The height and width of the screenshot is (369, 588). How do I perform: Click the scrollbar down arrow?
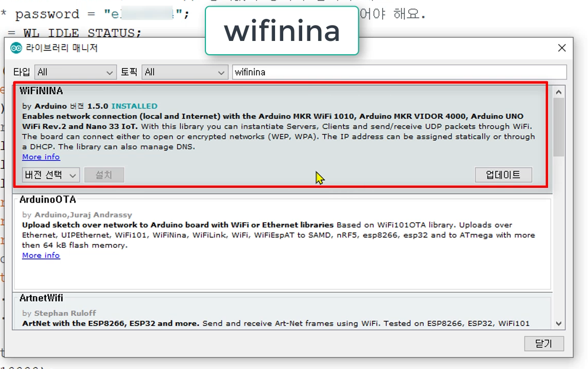click(558, 323)
